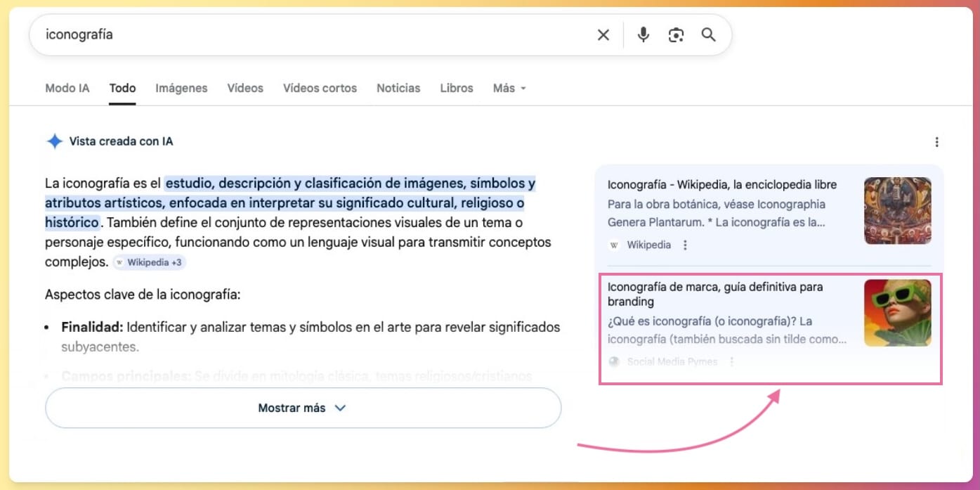Click the Vista creada con IA label
The image size is (980, 490).
121,141
